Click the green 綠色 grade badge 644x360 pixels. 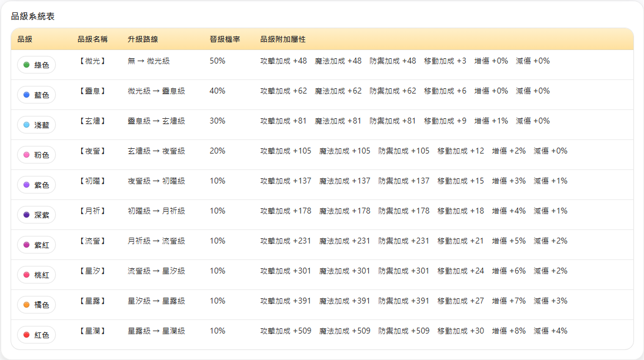36,65
